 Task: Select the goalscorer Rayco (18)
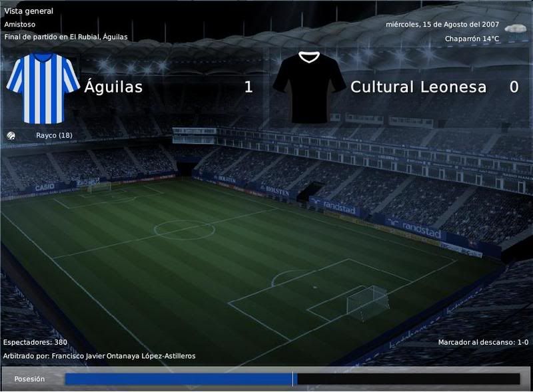[x=54, y=136]
